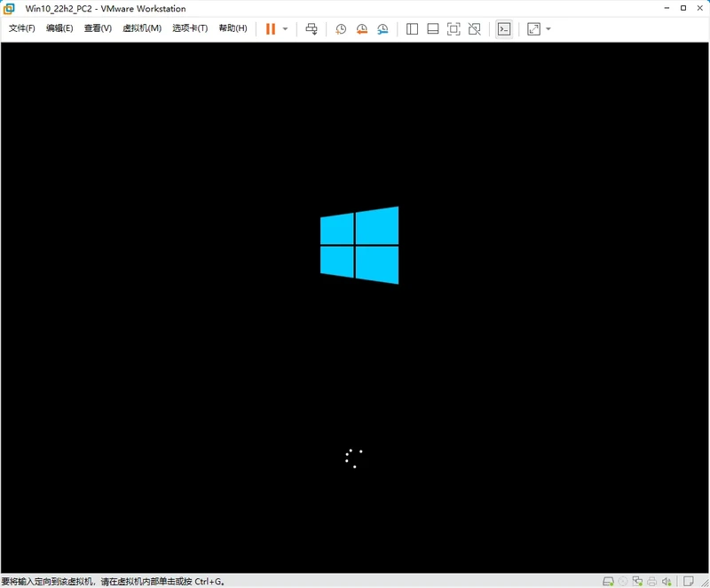The width and height of the screenshot is (710, 588).
Task: Toggle the thumbnail bar panel
Action: (433, 29)
